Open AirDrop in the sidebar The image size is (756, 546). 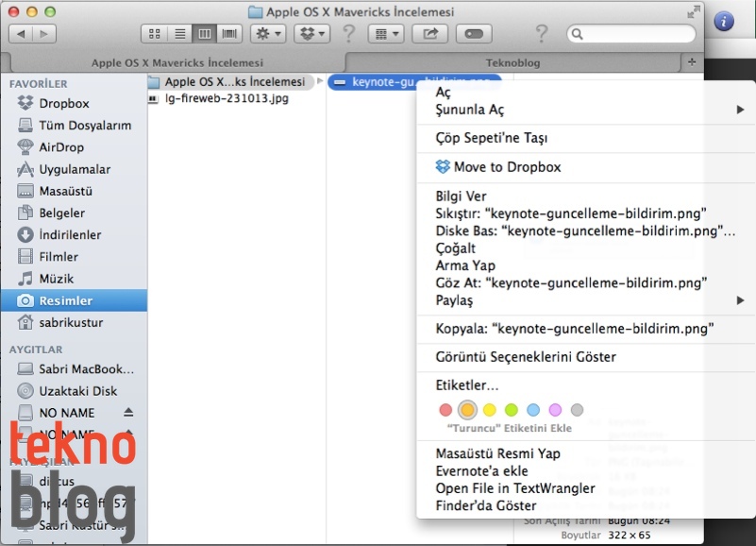75,147
